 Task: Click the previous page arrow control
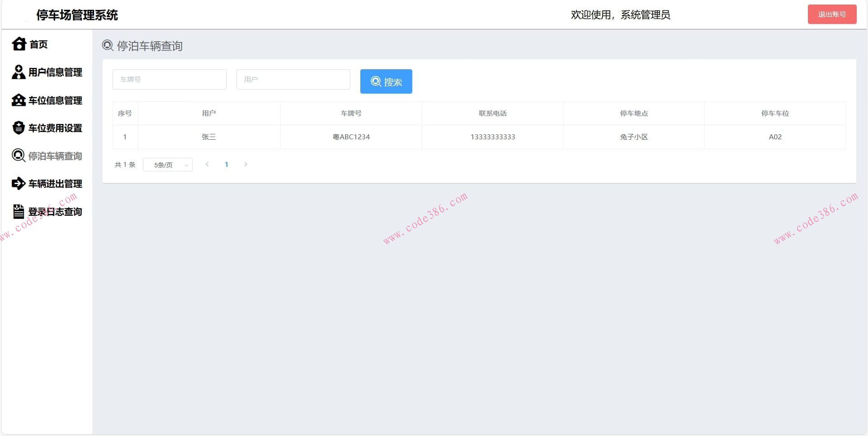point(207,165)
